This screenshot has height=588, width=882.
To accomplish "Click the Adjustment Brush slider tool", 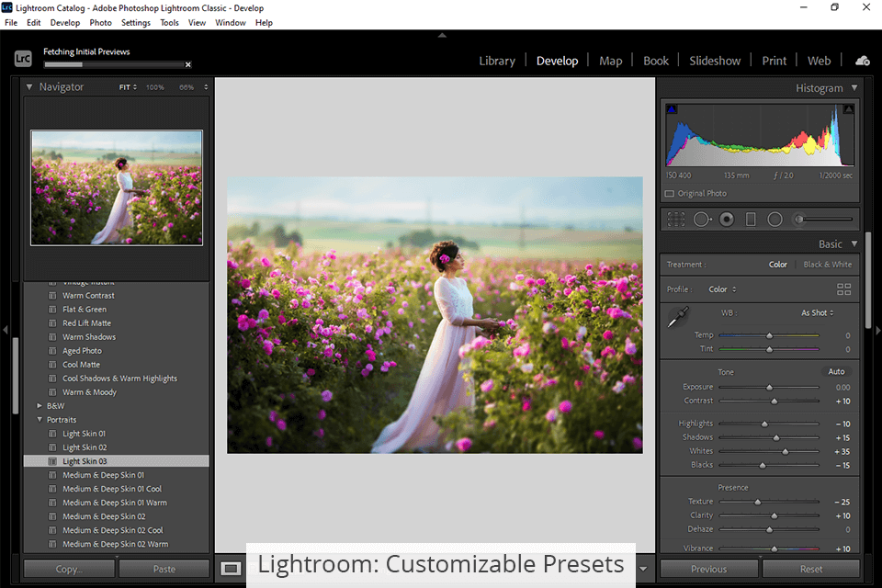I will [823, 220].
